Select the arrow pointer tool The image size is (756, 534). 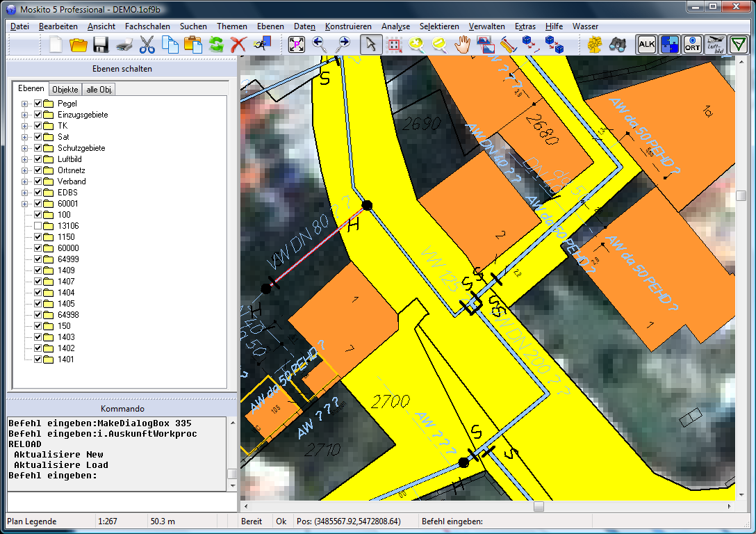[371, 45]
